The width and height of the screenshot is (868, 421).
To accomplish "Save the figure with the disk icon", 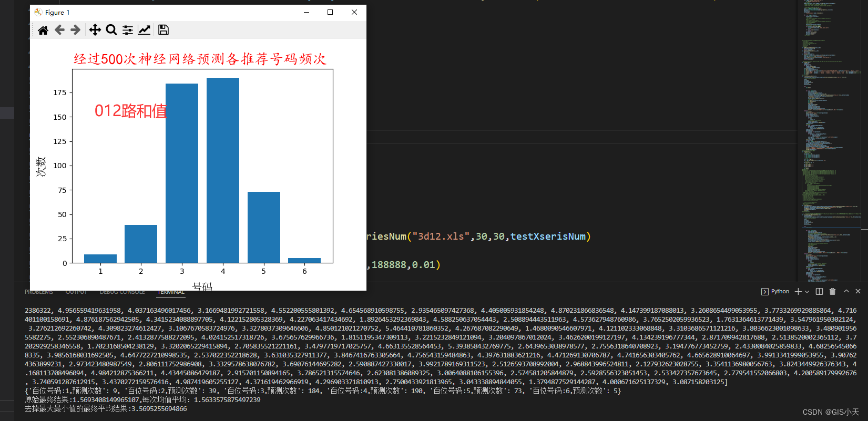I will (x=164, y=30).
